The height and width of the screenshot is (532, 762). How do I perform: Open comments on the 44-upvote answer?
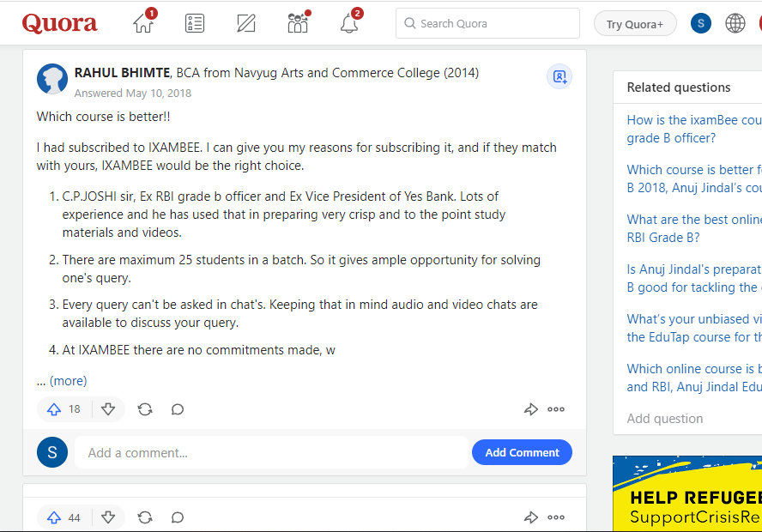coord(178,518)
